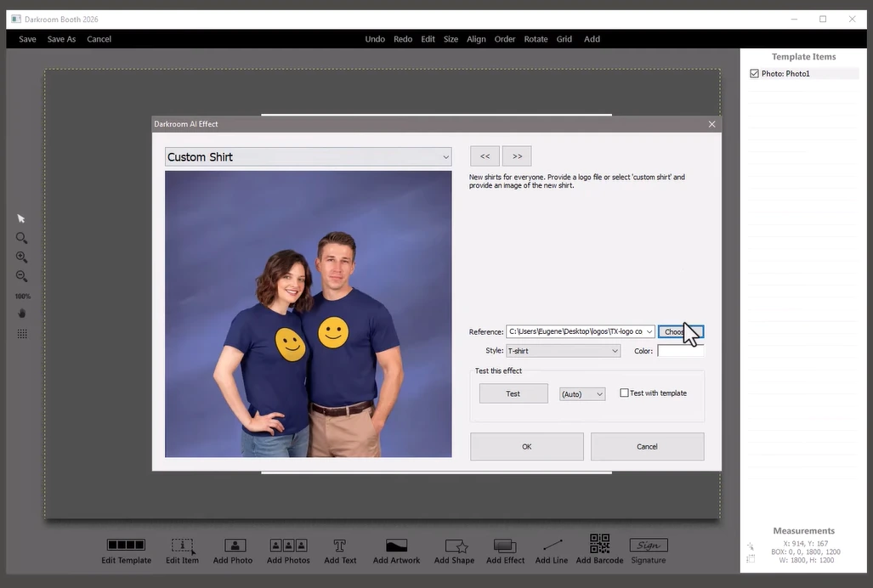Click the Signature tool
The width and height of the screenshot is (873, 588).
click(649, 551)
